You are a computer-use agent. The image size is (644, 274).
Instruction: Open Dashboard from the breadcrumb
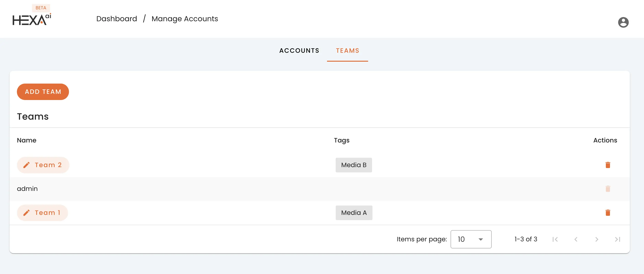tap(116, 19)
